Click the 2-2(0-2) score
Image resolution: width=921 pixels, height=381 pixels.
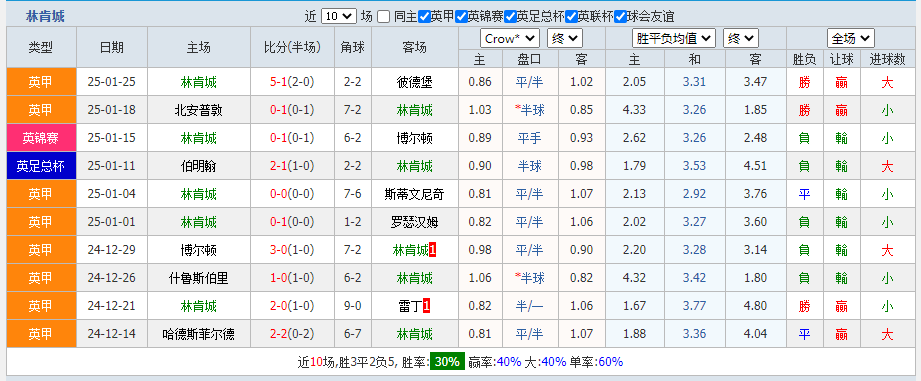click(x=292, y=335)
